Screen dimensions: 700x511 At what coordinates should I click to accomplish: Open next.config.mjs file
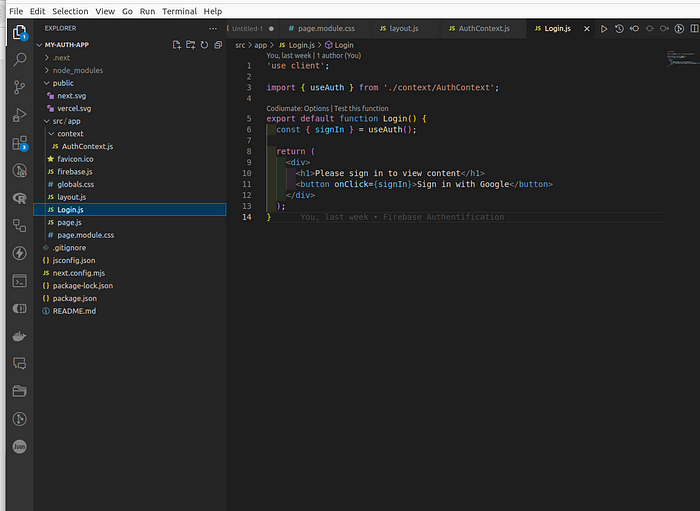pyautogui.click(x=79, y=273)
